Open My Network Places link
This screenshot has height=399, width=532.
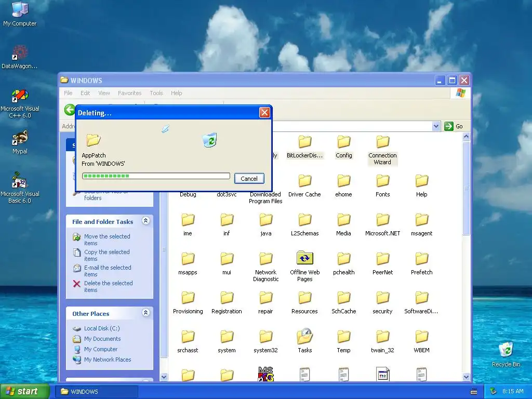[107, 360]
